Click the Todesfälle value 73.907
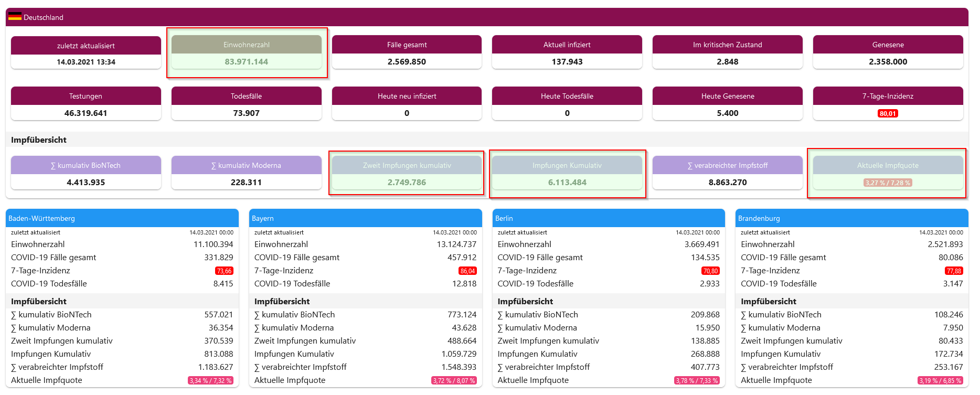 (x=247, y=113)
